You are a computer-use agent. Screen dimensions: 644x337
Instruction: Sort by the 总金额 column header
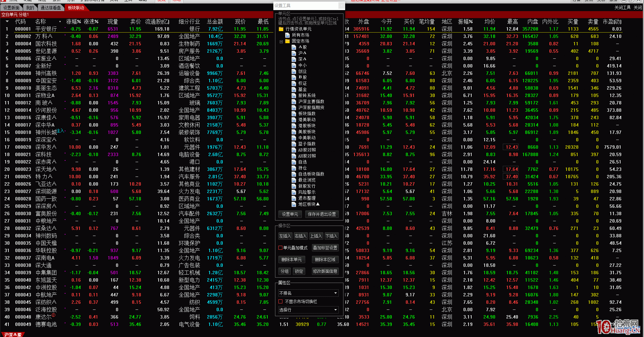click(215, 21)
